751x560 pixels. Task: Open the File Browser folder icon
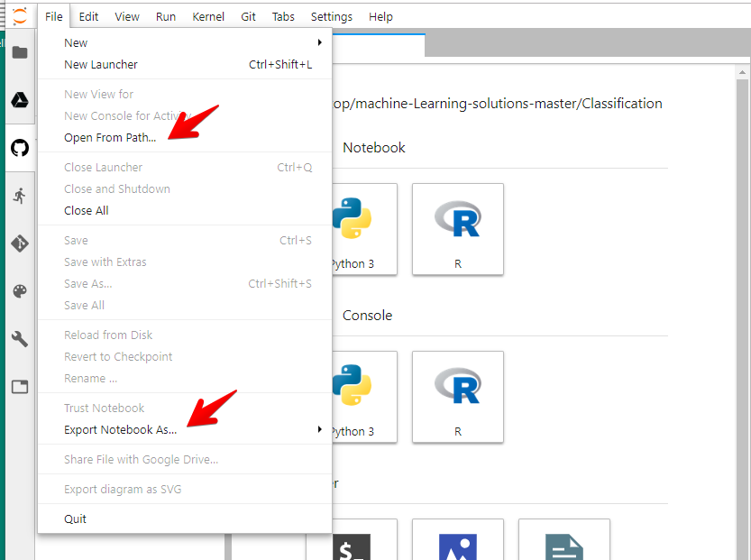20,51
